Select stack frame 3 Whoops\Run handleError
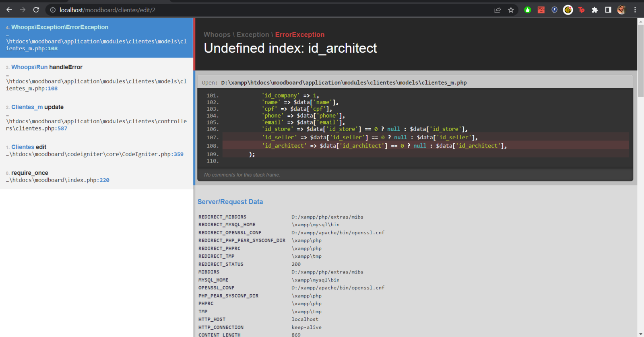This screenshot has width=644, height=337. [97, 77]
